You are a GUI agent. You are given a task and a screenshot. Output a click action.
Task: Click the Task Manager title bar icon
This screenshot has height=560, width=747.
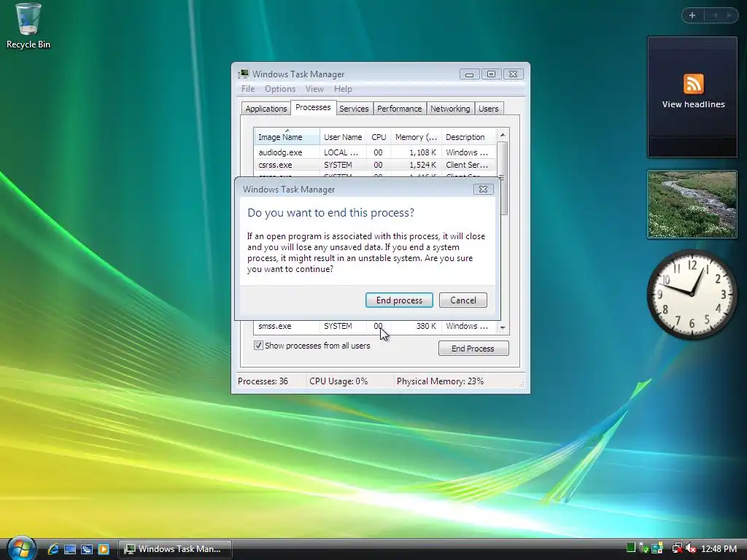[x=244, y=74]
